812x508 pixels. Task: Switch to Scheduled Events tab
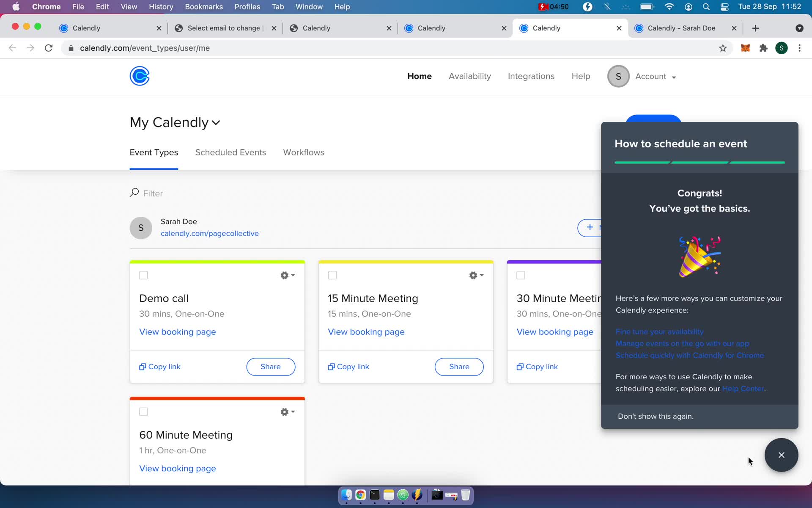230,153
